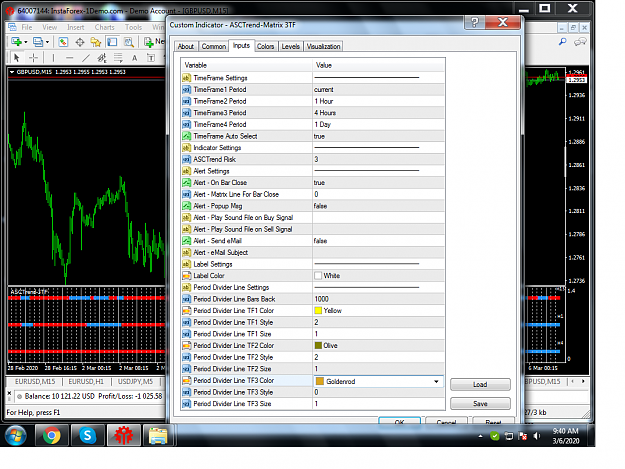Click the Load button
Screen dimensions: 625x469
click(480, 384)
